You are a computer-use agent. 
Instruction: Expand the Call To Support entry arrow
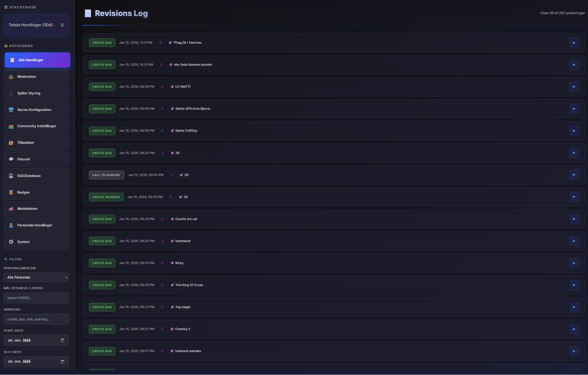574,175
